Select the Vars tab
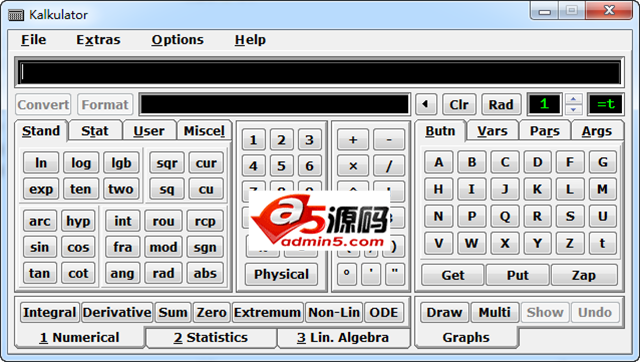 coord(492,131)
